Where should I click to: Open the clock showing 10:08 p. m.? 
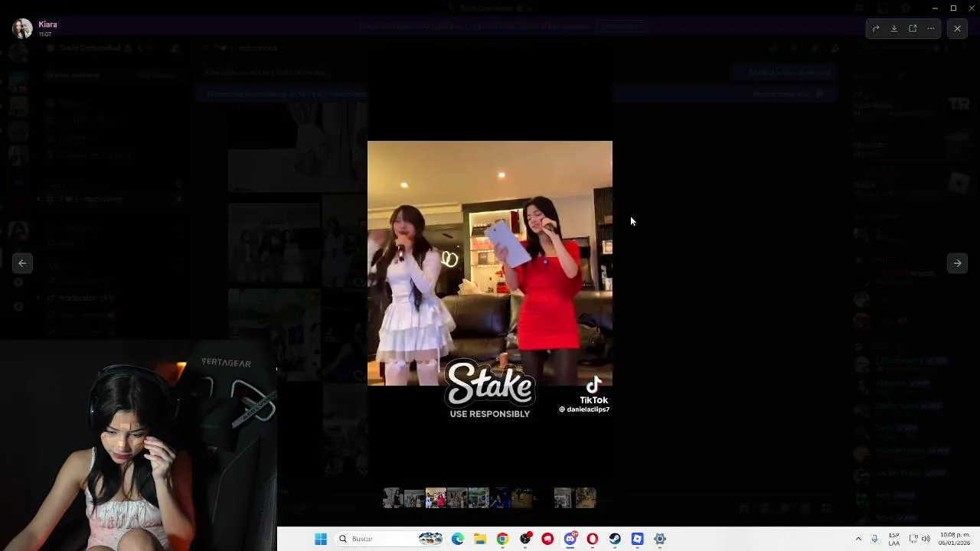955,539
